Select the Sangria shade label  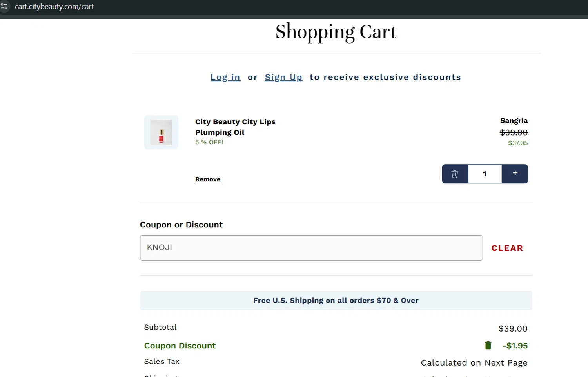[x=514, y=121]
